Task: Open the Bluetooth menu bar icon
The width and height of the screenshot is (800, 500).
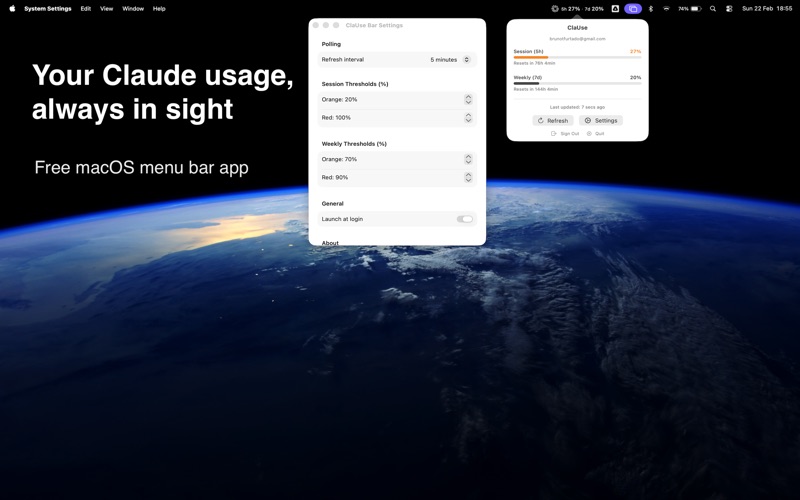Action: tap(651, 9)
